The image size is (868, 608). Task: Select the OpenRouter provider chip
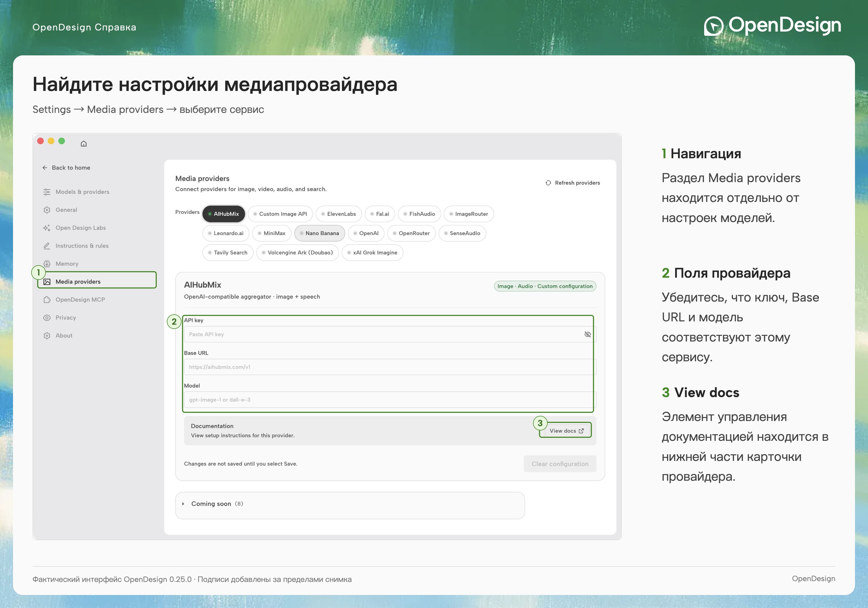(x=411, y=233)
